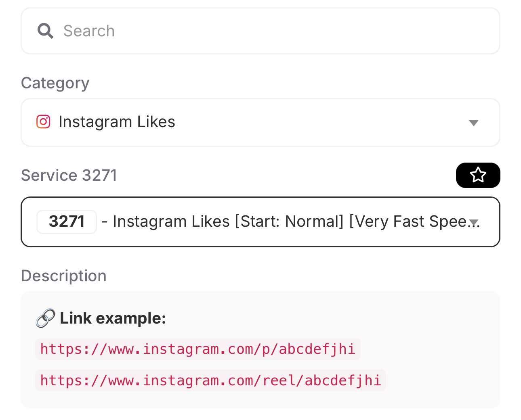The height and width of the screenshot is (420, 521).
Task: Expand the Category dropdown arrow
Action: [x=473, y=123]
